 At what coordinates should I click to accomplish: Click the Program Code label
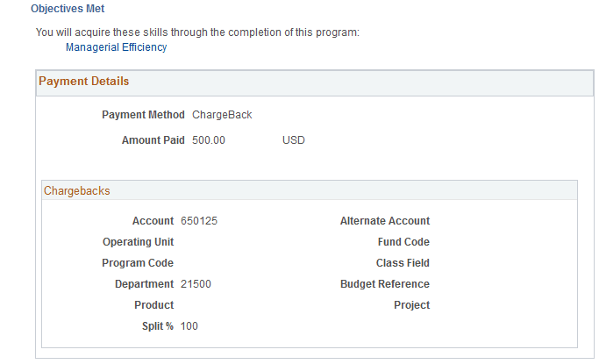[138, 263]
